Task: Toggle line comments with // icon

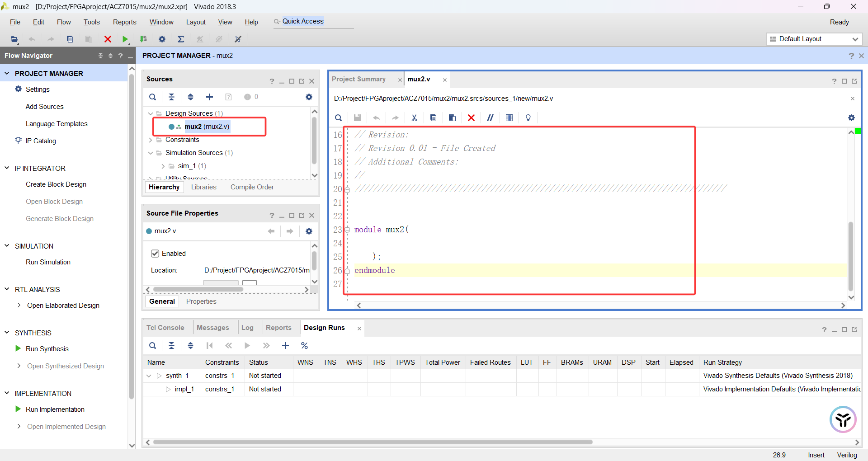Action: 490,118
